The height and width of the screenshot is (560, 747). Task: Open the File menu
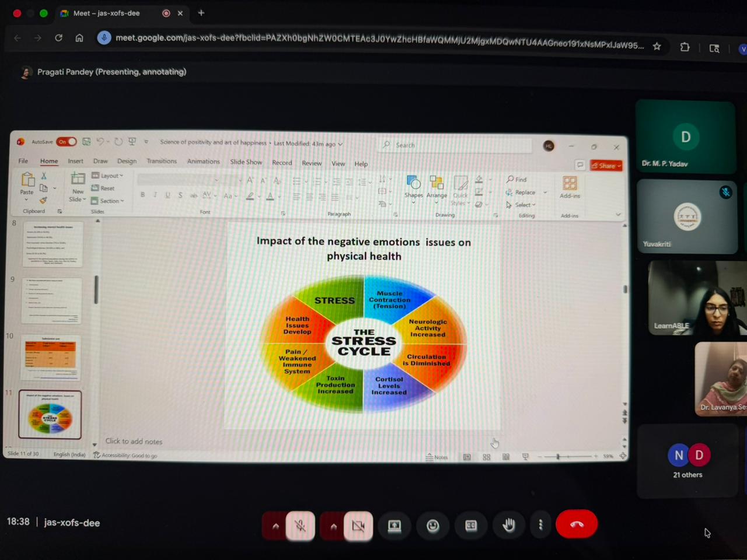(x=23, y=161)
